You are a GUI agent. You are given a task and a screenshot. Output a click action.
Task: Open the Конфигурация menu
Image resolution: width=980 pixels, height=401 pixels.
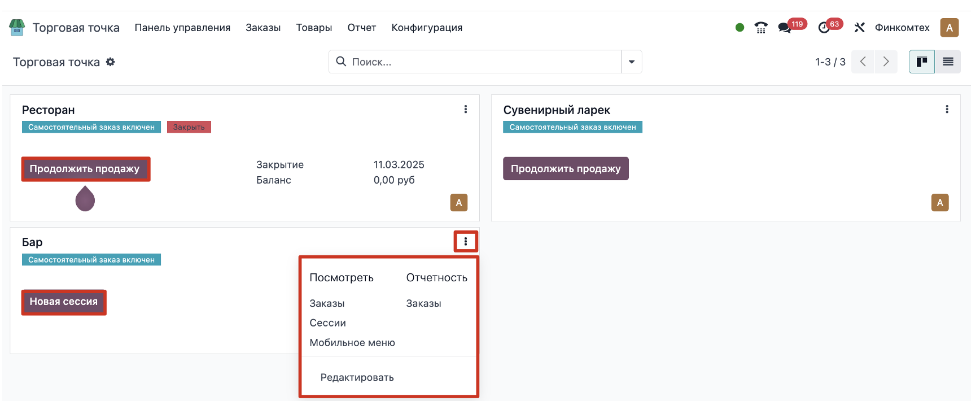[427, 28]
